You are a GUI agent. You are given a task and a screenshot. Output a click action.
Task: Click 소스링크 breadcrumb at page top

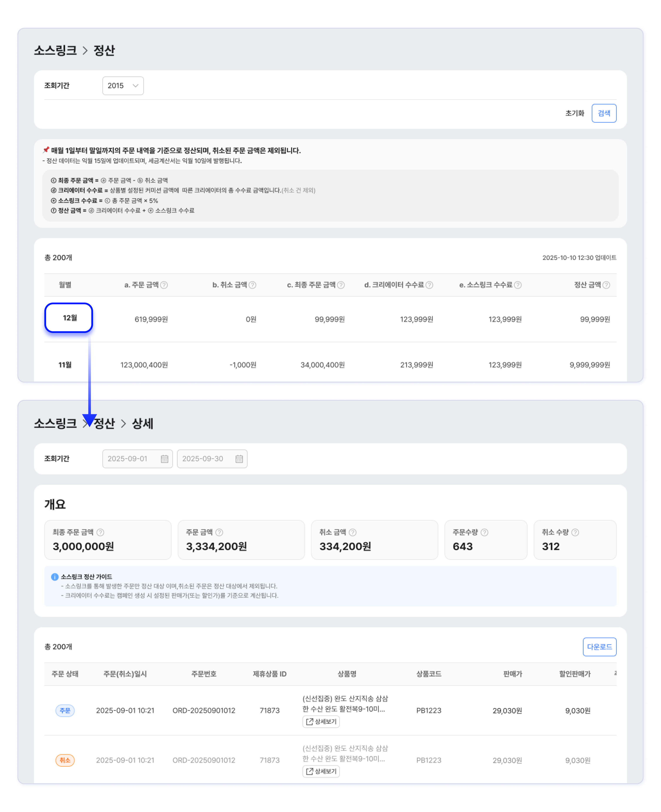[55, 50]
